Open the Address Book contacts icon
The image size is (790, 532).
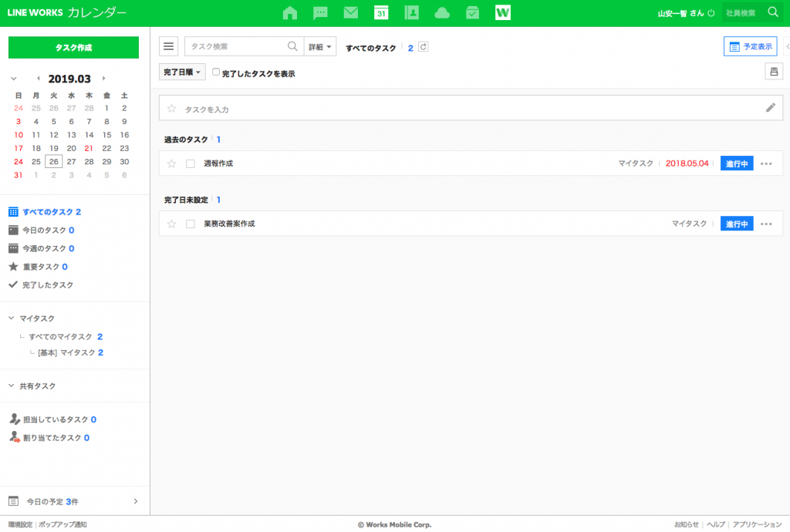(412, 13)
